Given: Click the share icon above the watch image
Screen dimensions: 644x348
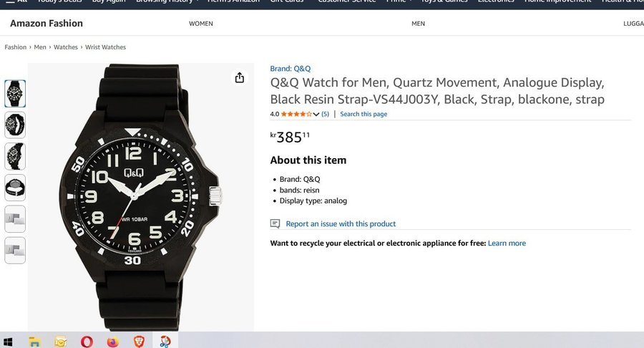Looking at the screenshot, I should (x=240, y=78).
